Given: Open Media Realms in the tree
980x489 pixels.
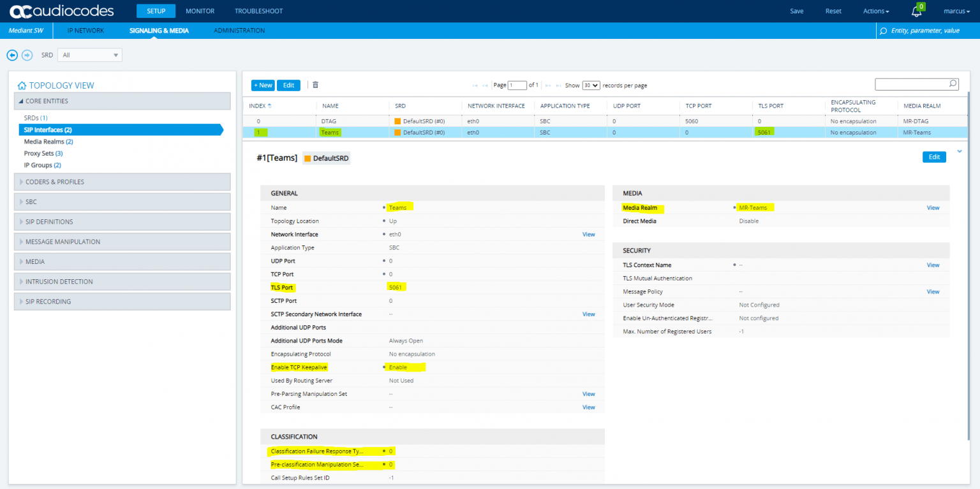Looking at the screenshot, I should pos(48,142).
